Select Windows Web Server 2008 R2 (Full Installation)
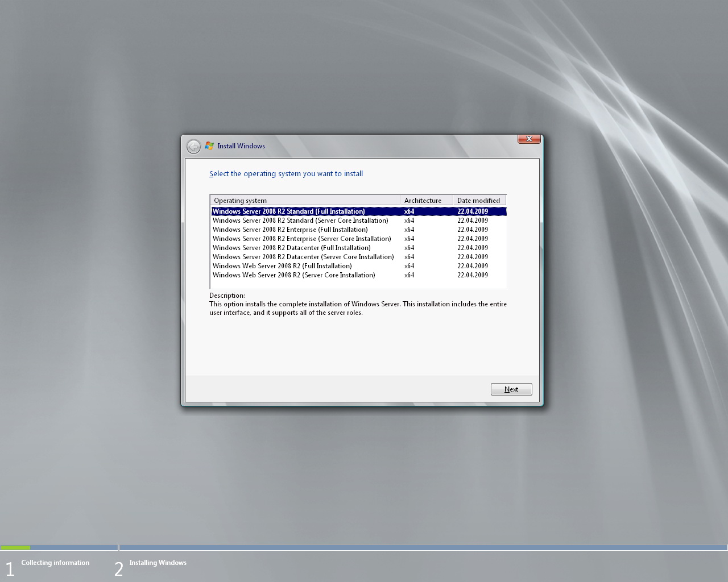The image size is (728, 582). 282,266
